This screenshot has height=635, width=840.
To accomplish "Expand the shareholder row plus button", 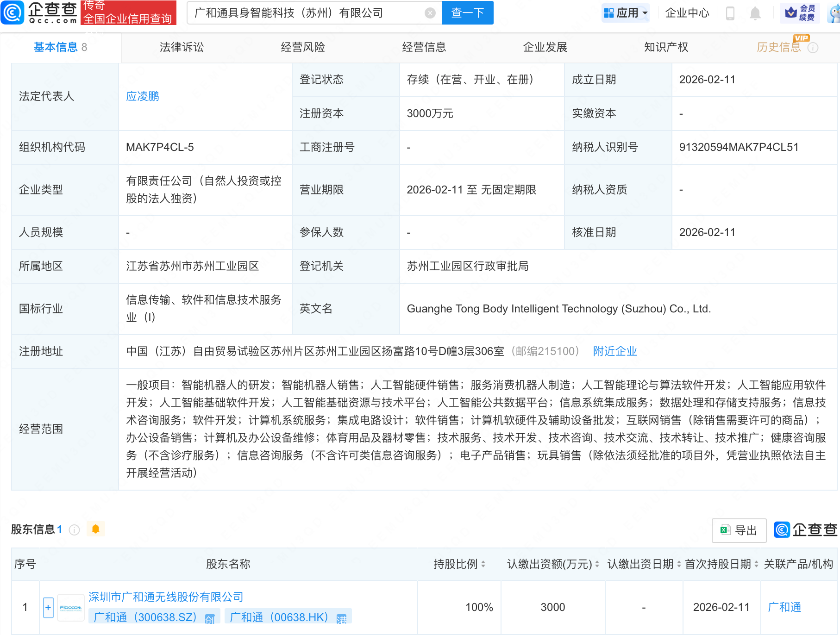I will pos(48,607).
